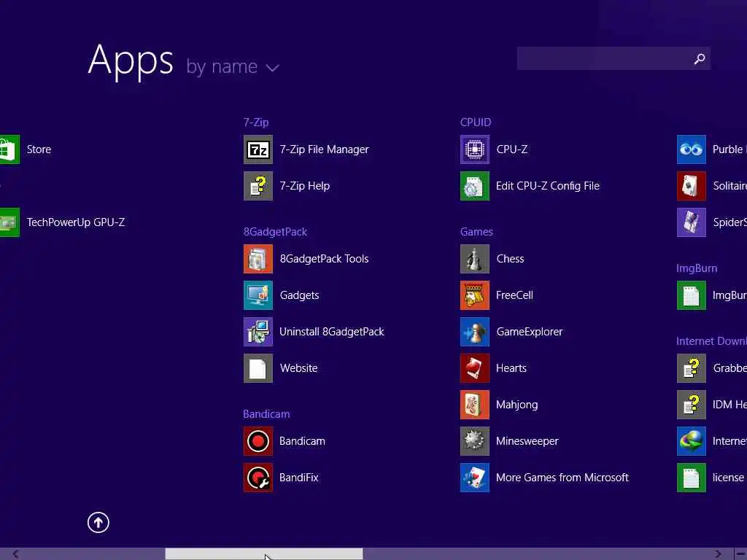
Task: Click the 'Apps' heading text
Action: (131, 61)
